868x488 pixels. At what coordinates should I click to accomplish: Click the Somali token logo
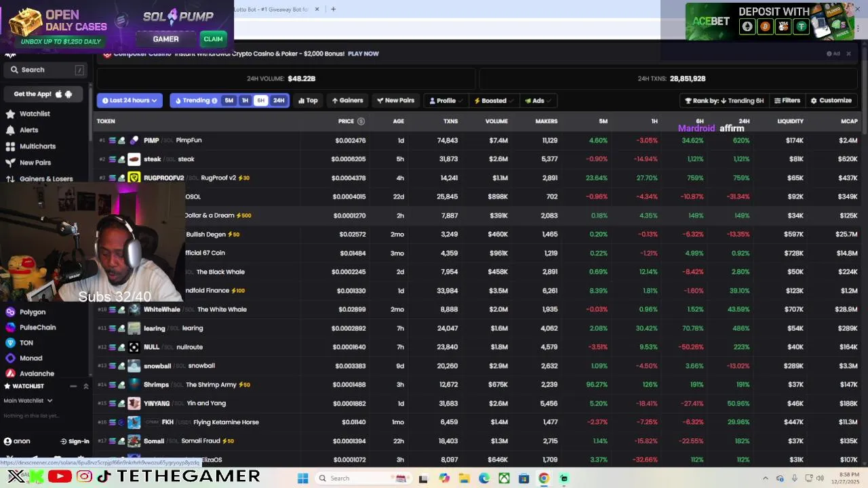134,441
